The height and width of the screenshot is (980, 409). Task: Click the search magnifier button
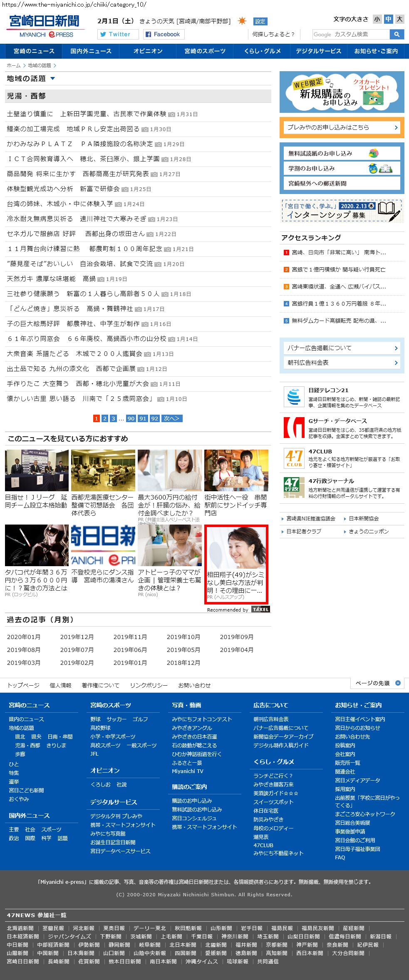[x=397, y=35]
